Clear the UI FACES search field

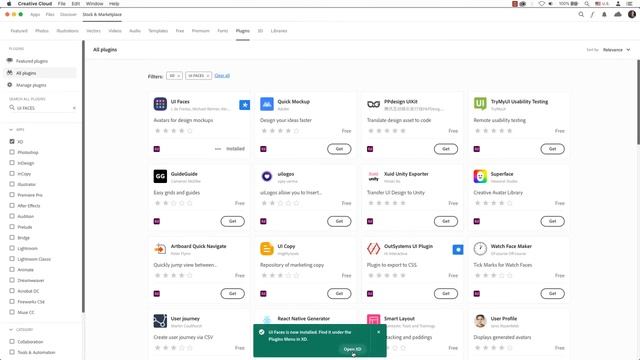[x=74, y=108]
